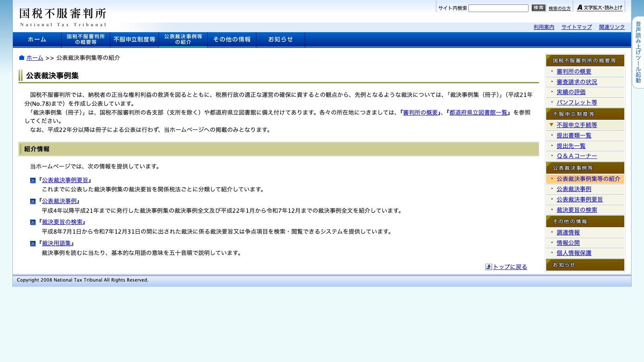Open the 関連リンク link
This screenshot has height=362, width=644.
pyautogui.click(x=612, y=27)
